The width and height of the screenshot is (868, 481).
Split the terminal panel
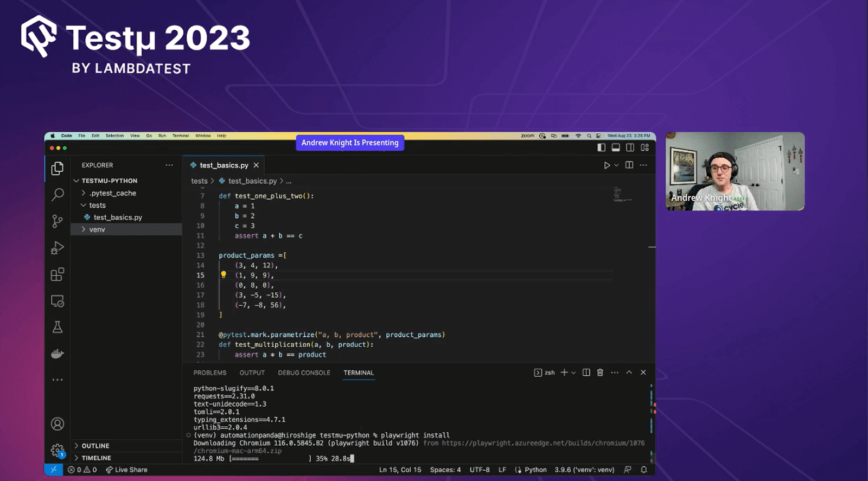point(586,373)
